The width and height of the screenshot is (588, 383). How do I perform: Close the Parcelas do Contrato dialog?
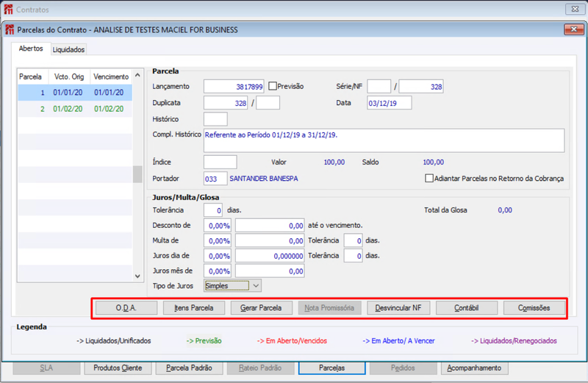(573, 29)
